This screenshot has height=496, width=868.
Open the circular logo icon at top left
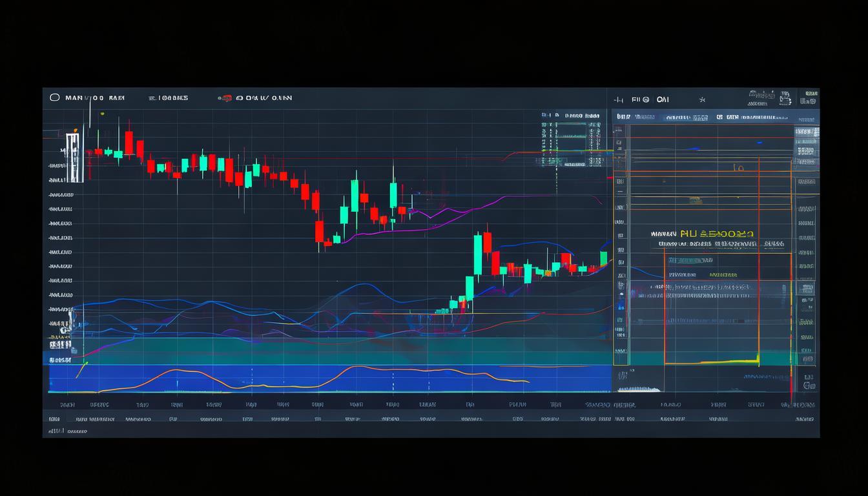coord(54,97)
